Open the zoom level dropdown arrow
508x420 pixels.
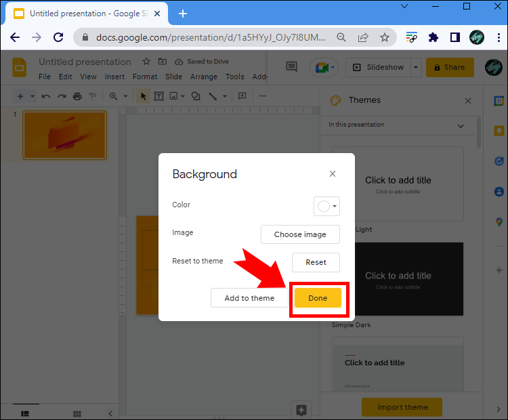coord(125,96)
